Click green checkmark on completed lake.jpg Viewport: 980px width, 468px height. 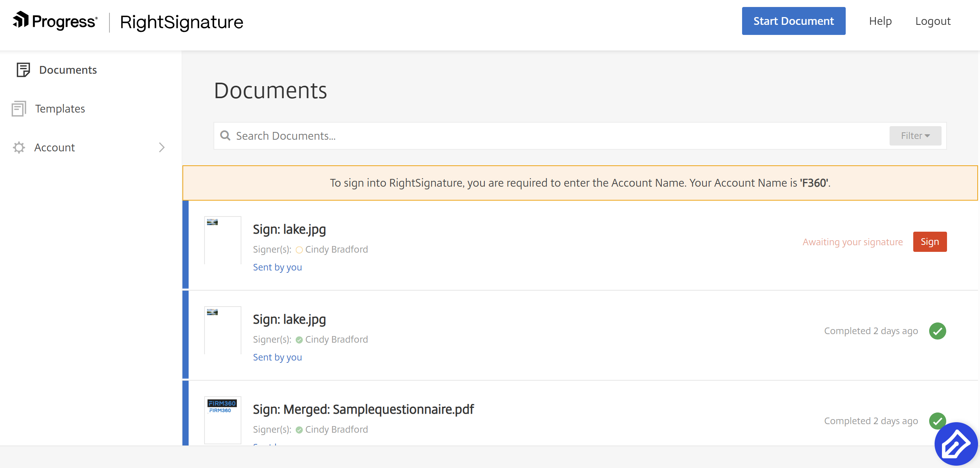(x=937, y=331)
